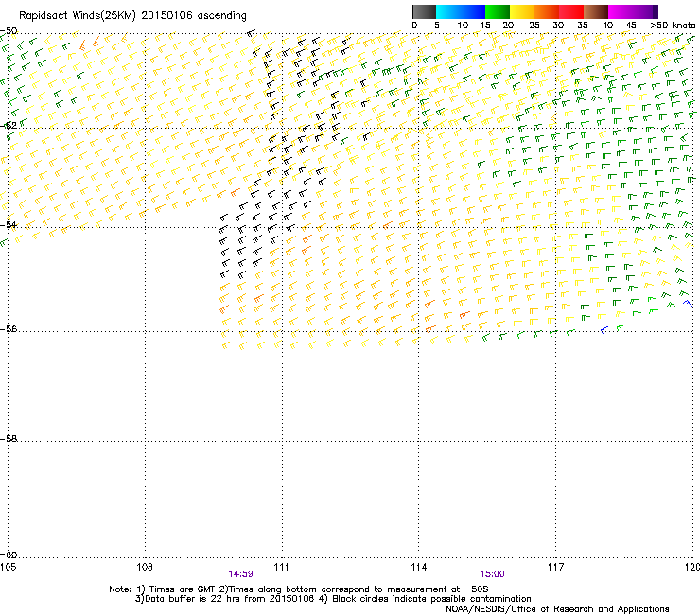700x615 pixels.
Task: Click the purple '14:59' time label
Action: pos(240,574)
